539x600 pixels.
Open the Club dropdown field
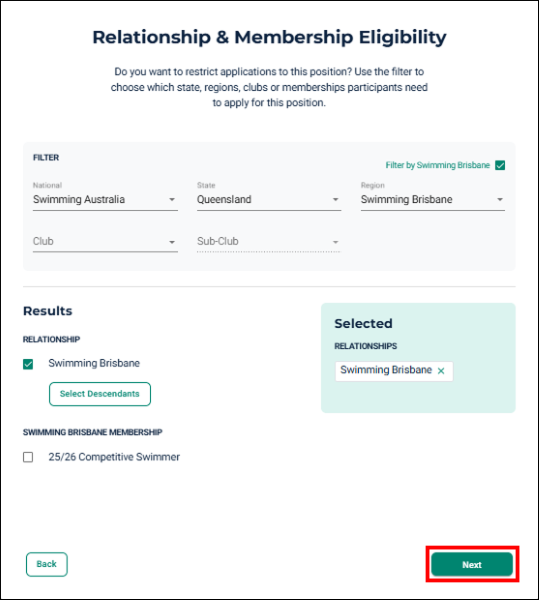[105, 241]
